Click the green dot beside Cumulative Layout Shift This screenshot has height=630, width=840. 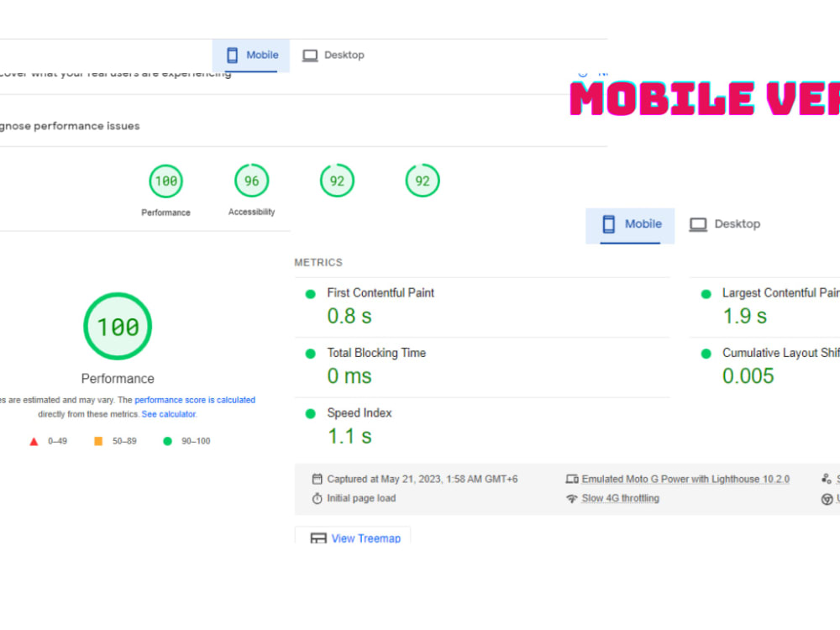706,354
